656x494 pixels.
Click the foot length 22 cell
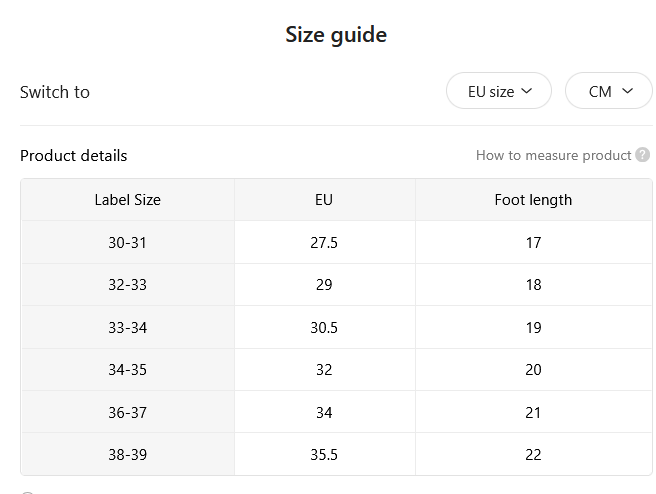[x=533, y=455]
